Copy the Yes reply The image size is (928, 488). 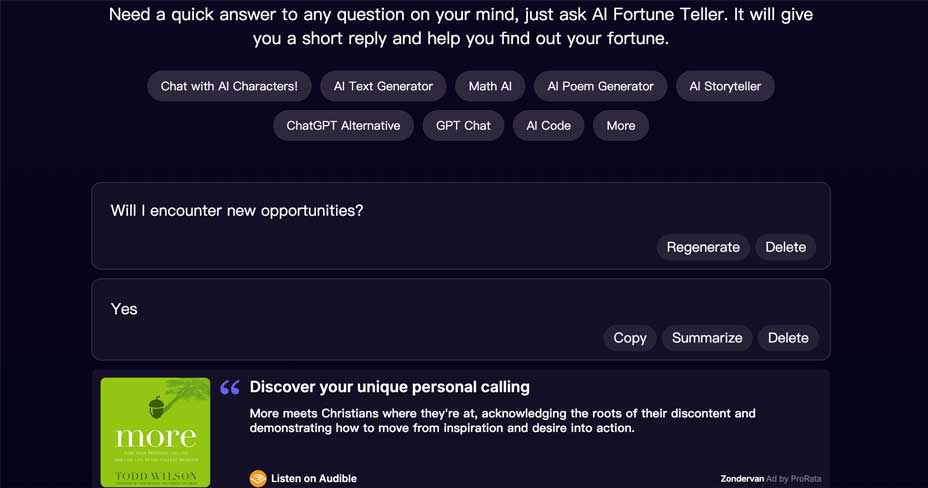click(630, 338)
